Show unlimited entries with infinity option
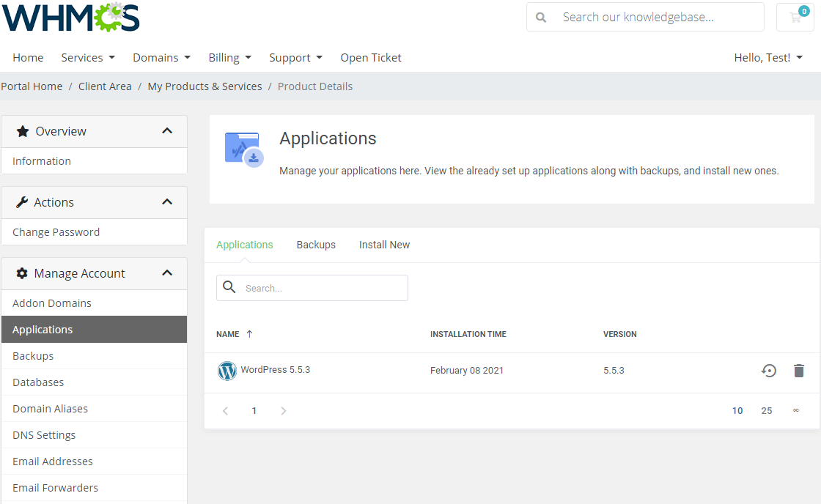821x504 pixels. click(796, 410)
